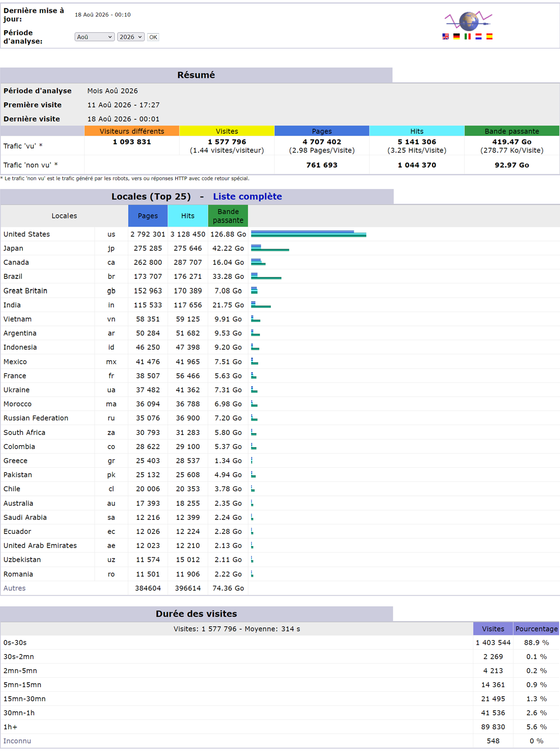Click the Pourcentage column header
The height and width of the screenshot is (753, 560).
point(537,629)
